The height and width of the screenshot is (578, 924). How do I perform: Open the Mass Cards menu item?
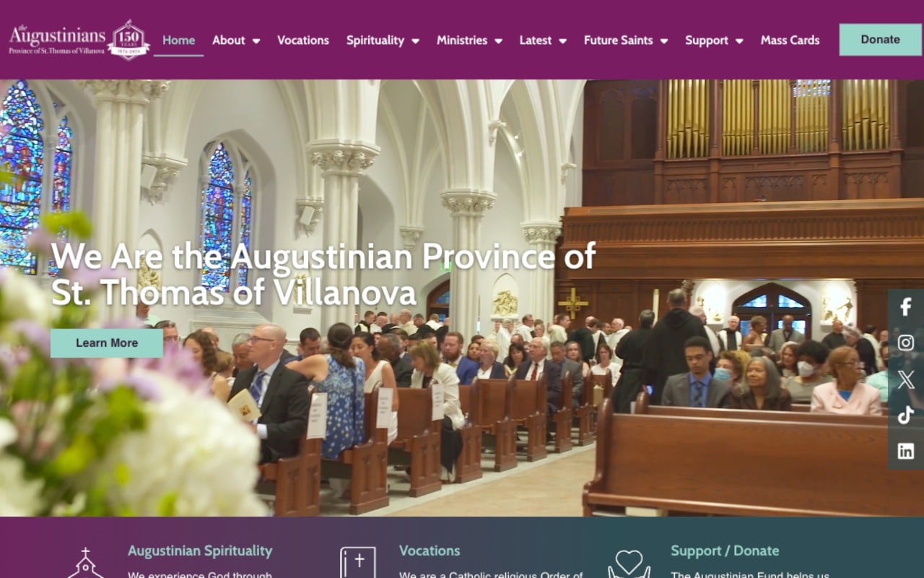click(x=790, y=40)
